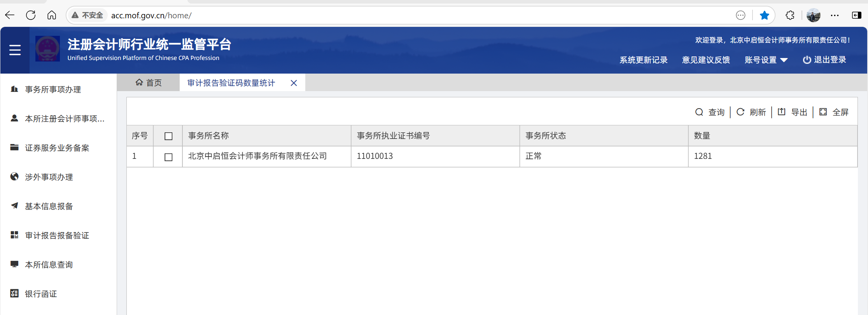Screen dimensions: 868x315
Task: Click the hamburger menu icon
Action: tap(15, 50)
